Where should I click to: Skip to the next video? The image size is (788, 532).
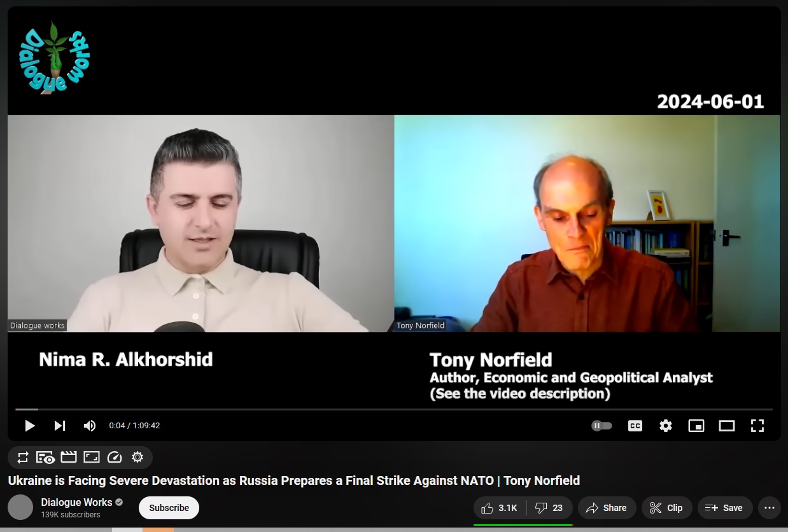tap(59, 426)
